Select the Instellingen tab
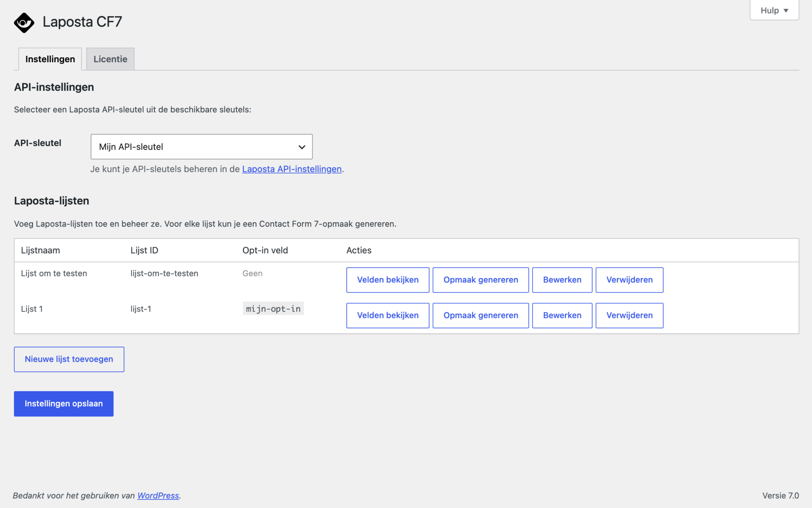This screenshot has width=812, height=508. point(50,59)
